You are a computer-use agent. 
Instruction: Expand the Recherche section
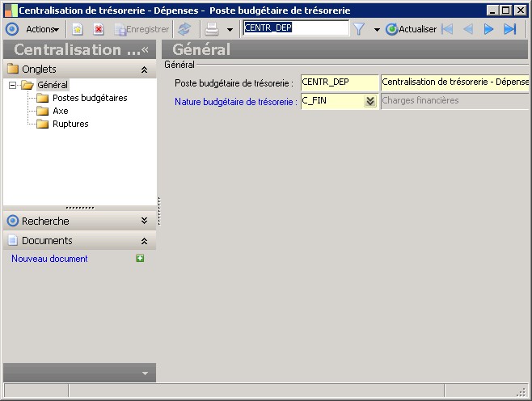(144, 221)
